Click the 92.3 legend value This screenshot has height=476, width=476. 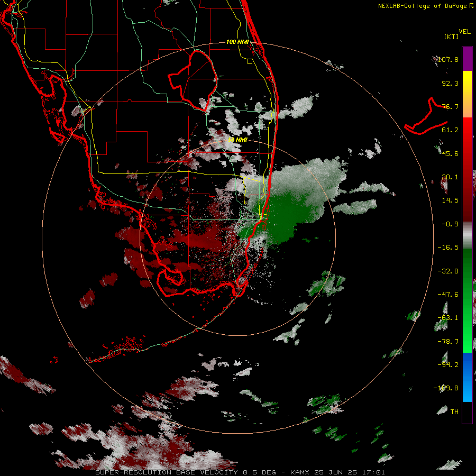pos(450,83)
